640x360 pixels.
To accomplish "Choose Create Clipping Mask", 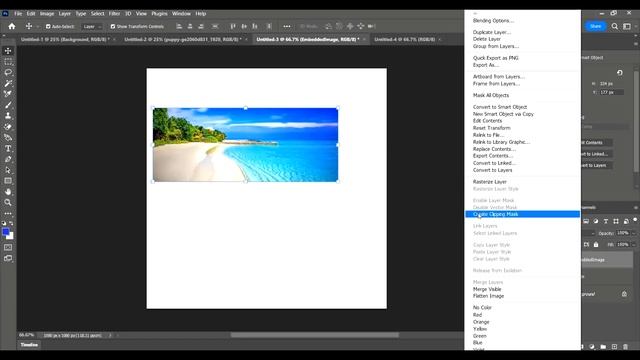I will click(522, 214).
